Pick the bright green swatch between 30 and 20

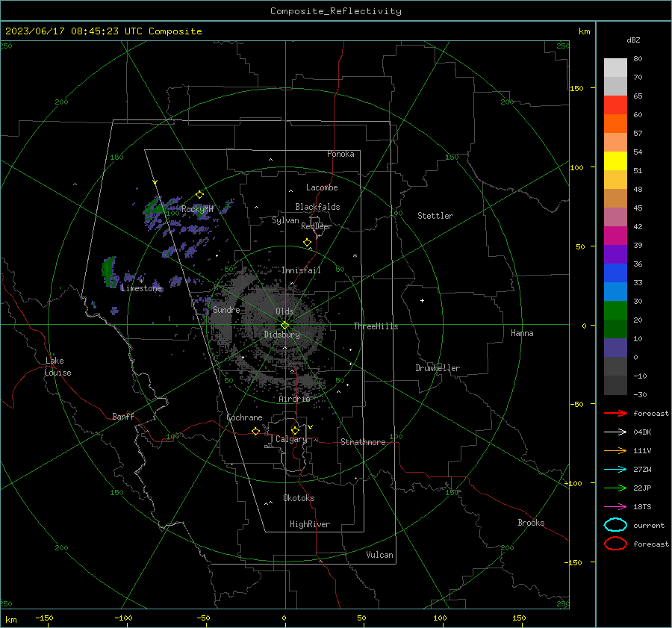(615, 311)
